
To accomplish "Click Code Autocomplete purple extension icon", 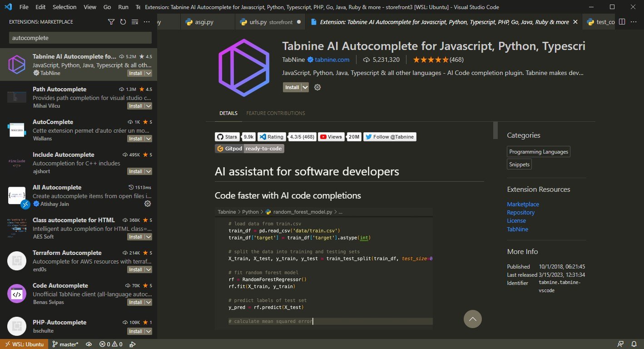I will pyautogui.click(x=17, y=294).
